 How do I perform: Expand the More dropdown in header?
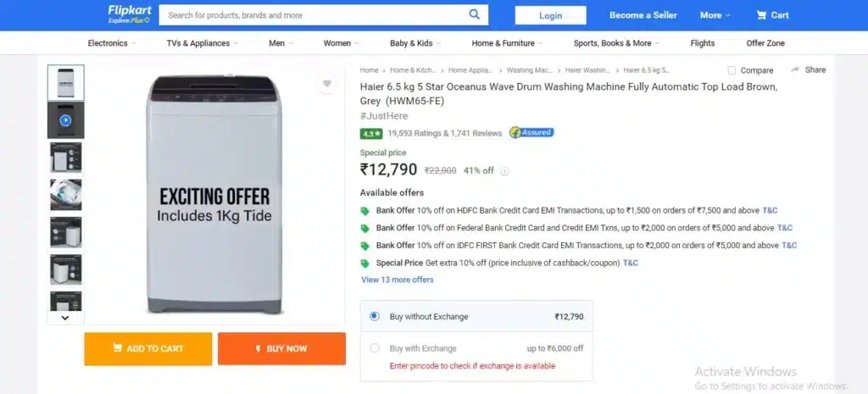[x=715, y=15]
